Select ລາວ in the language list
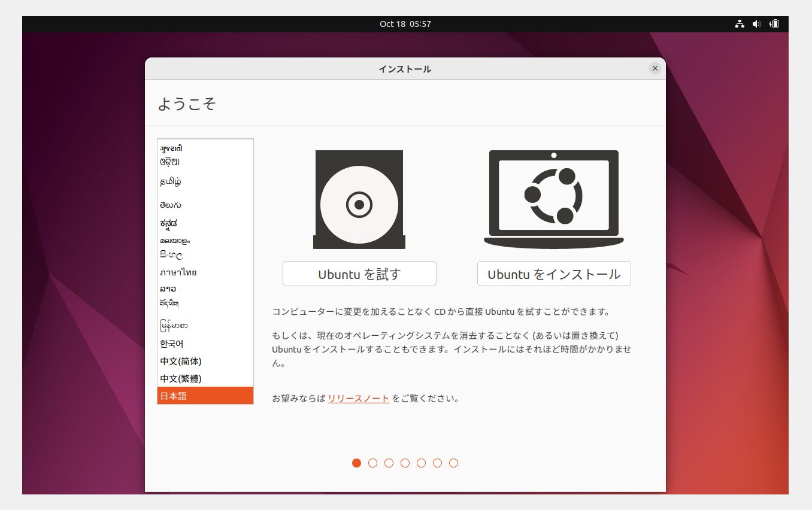This screenshot has height=510, width=812. pyautogui.click(x=205, y=289)
